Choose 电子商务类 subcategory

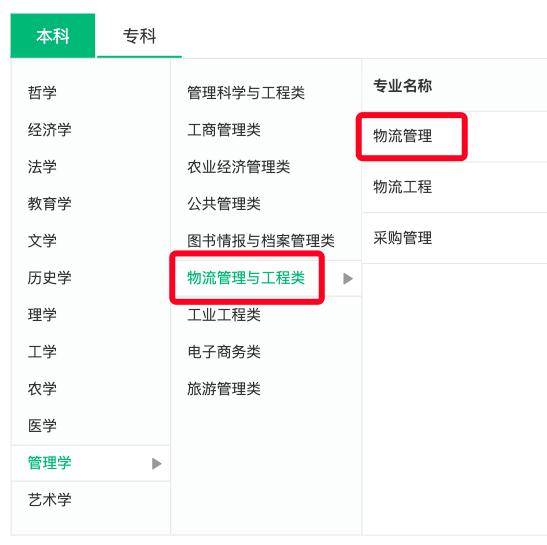(224, 352)
